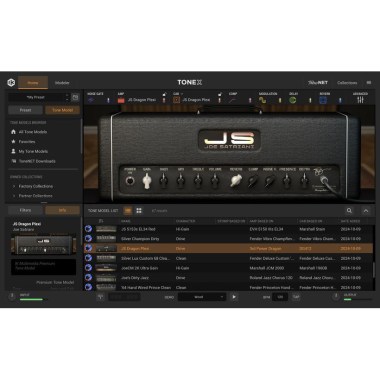380x380 pixels.
Task: Select the Tone Model tab
Action: coord(62,110)
